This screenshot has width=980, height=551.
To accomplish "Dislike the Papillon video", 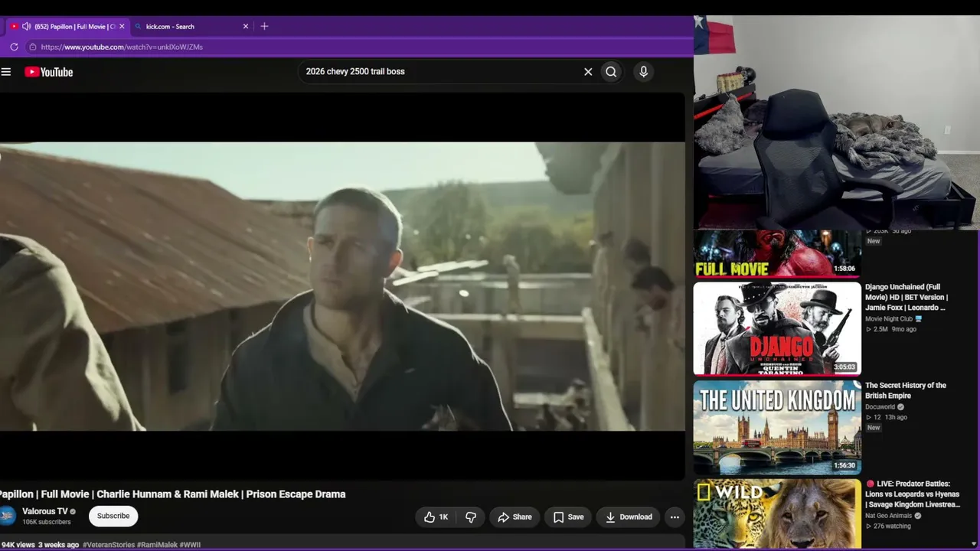I will point(471,517).
